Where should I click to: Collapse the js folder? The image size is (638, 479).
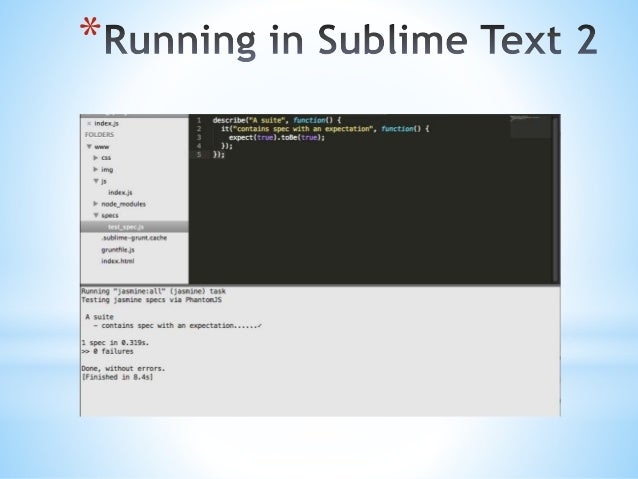click(96, 181)
